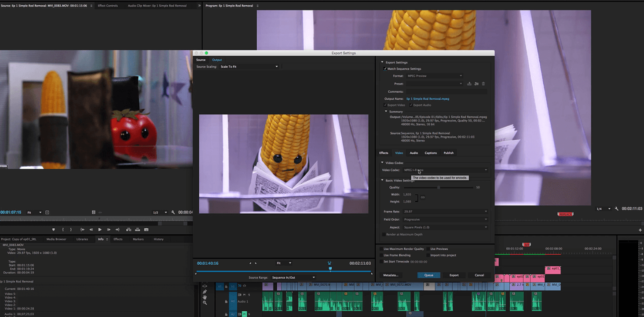The image size is (644, 317).
Task: Check Import into project
Action: (x=428, y=255)
